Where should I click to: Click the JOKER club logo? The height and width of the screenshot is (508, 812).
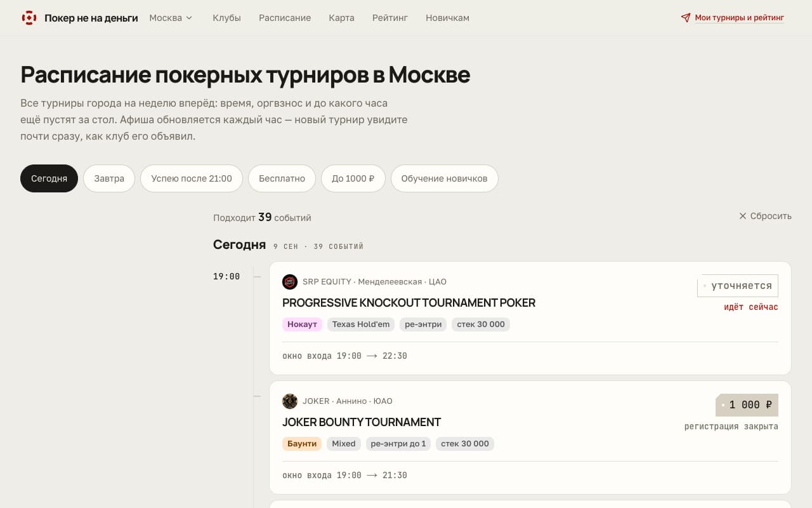pos(290,401)
